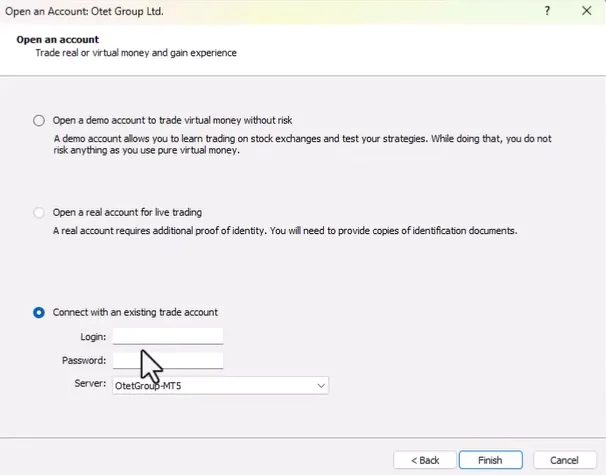606x475 pixels.
Task: Click into the Login input field
Action: 167,336
